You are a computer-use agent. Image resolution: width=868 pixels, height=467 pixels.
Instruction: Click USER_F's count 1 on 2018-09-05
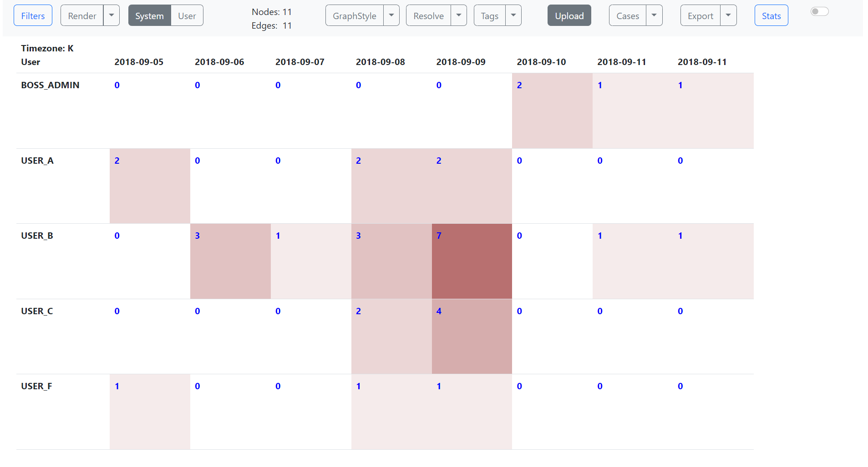pyautogui.click(x=117, y=386)
